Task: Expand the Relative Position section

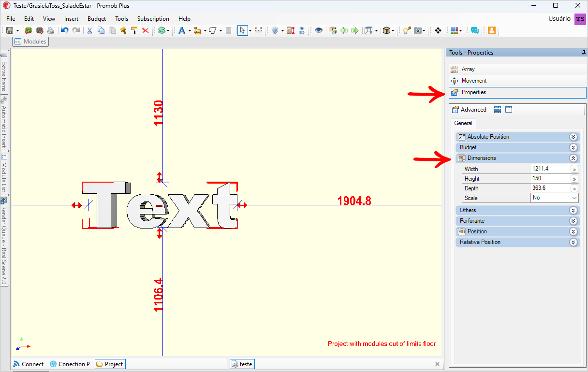Action: pos(573,242)
